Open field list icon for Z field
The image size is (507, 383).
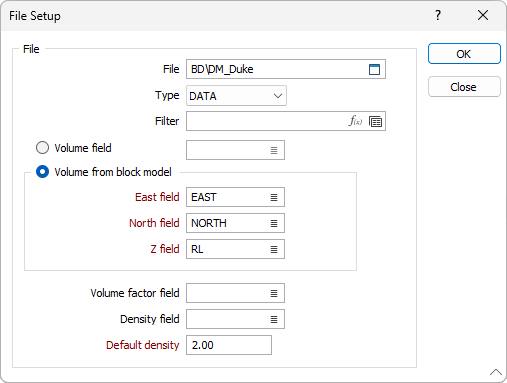(x=274, y=249)
